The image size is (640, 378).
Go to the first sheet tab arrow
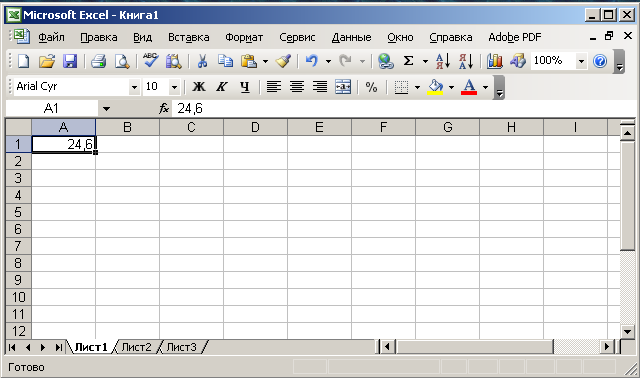[x=12, y=347]
